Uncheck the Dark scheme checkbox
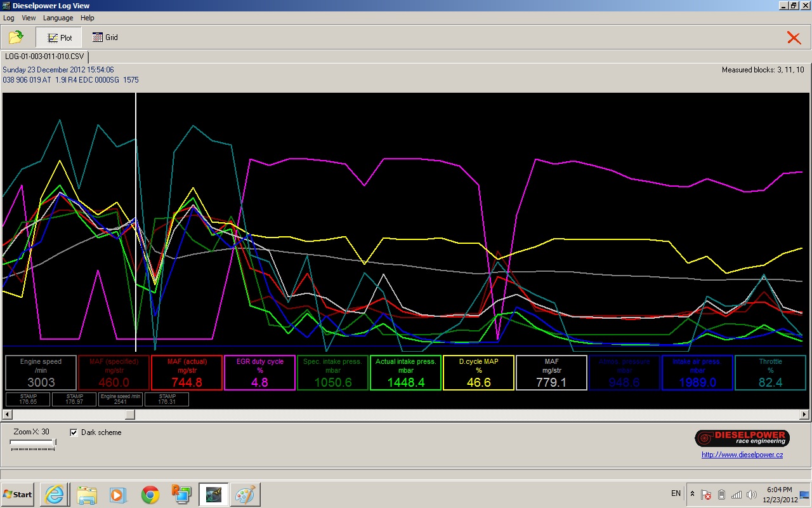 click(x=74, y=432)
